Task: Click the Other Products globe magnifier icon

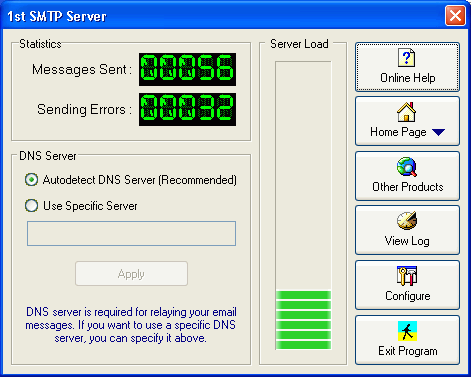Action: [x=407, y=167]
